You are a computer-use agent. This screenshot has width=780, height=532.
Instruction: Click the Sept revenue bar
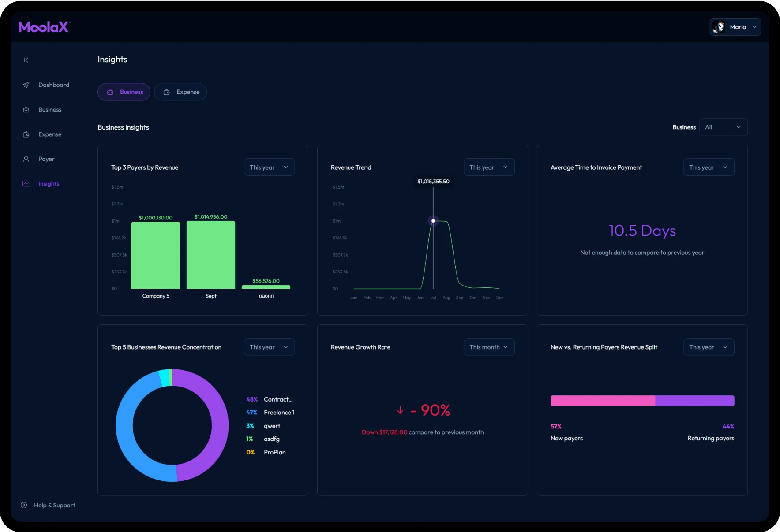211,255
